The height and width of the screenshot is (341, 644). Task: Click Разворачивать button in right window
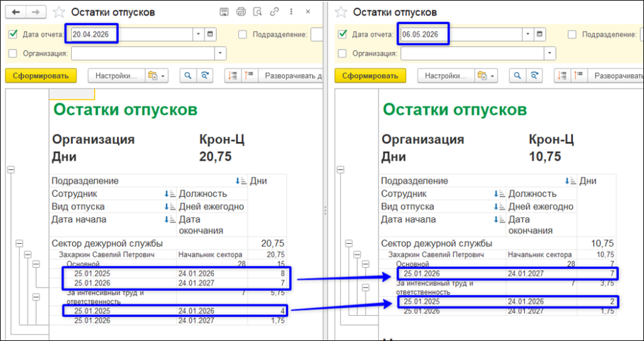[x=616, y=75]
